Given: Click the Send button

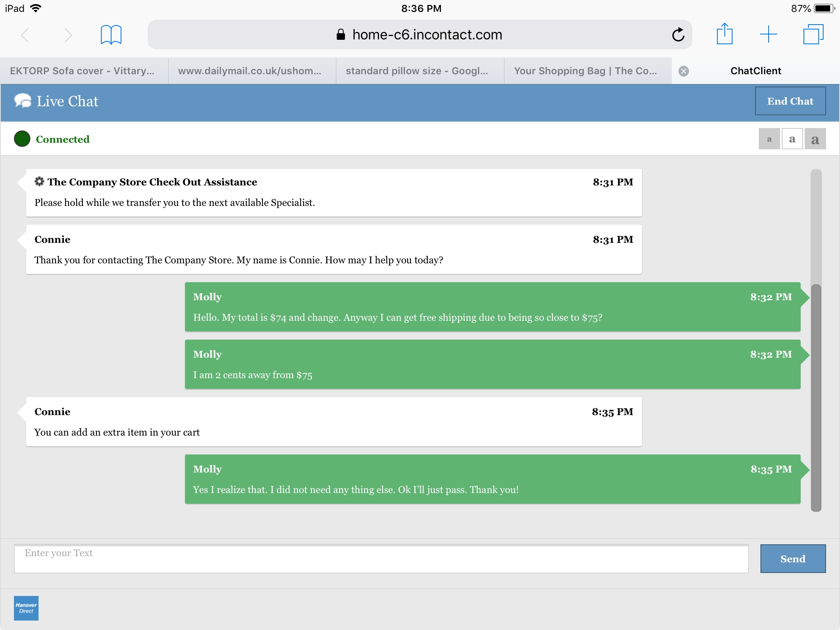Looking at the screenshot, I should [792, 559].
